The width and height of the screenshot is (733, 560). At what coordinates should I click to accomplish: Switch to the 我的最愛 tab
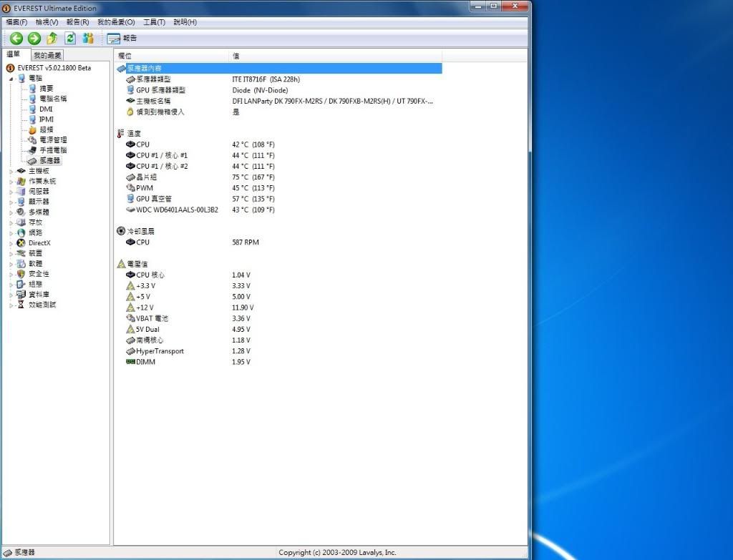tap(47, 55)
